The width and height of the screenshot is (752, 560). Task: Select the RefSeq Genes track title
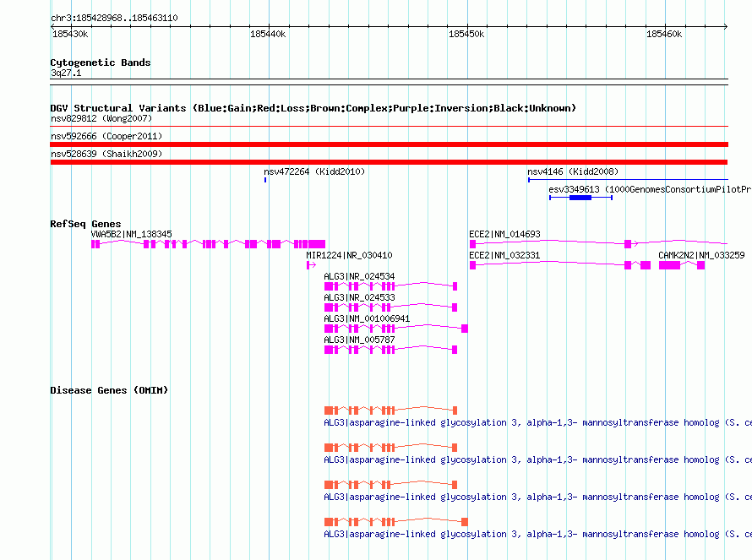click(x=85, y=224)
